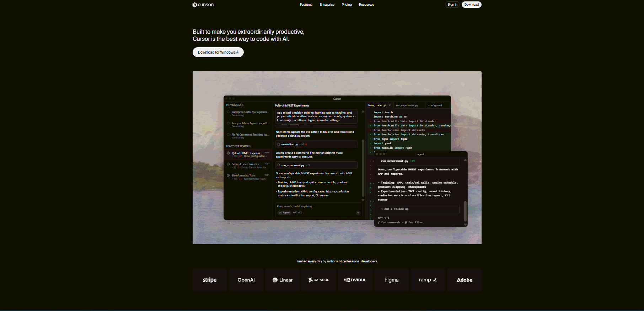Screen dimensions: 644x311
Task: Click the 'from pathlib import Path' code line
Action: [x=393, y=148]
